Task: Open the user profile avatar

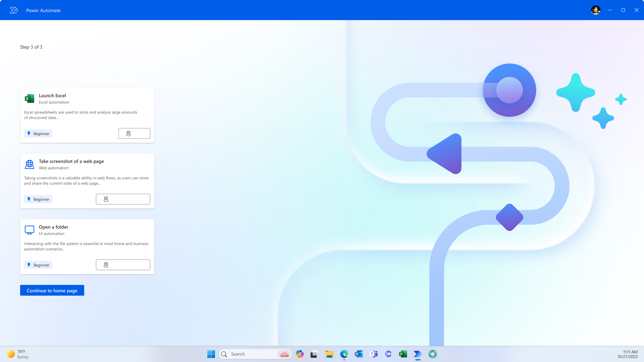Action: tap(596, 10)
